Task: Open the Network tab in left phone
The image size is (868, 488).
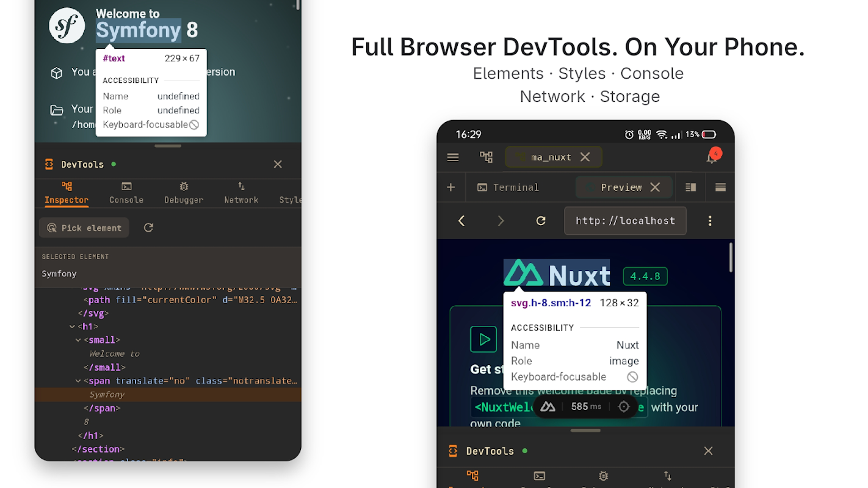Action: (x=241, y=193)
